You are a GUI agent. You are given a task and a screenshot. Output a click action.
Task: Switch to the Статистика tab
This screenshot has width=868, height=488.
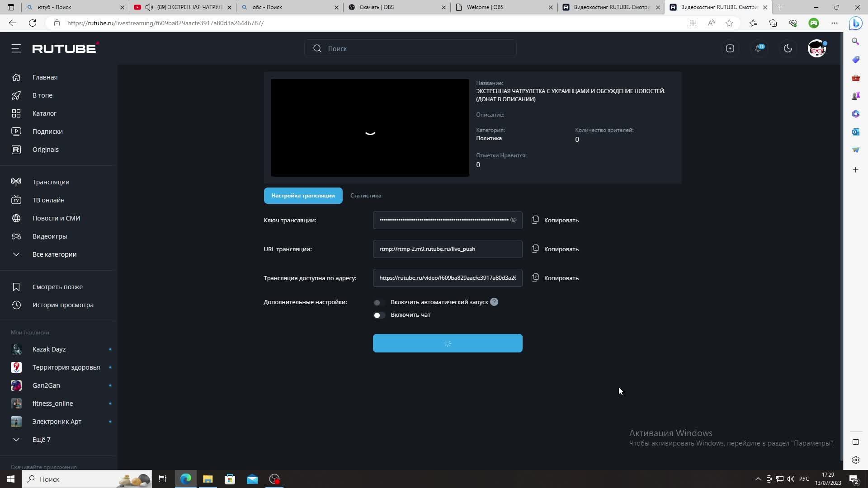(x=365, y=196)
